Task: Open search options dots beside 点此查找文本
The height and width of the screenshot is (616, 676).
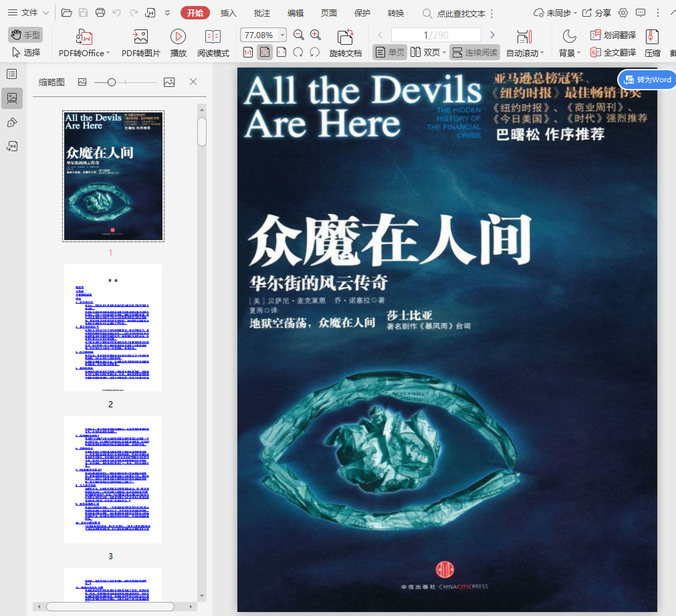Action: coord(491,14)
